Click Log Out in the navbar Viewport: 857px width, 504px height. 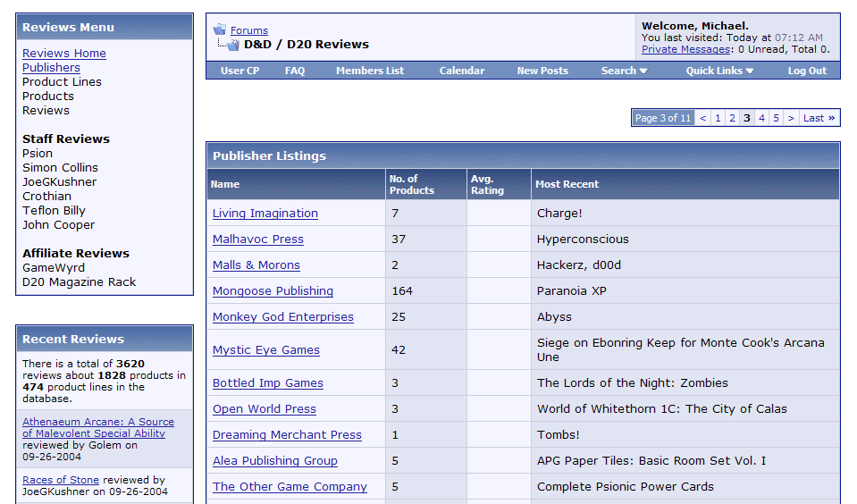tap(807, 71)
